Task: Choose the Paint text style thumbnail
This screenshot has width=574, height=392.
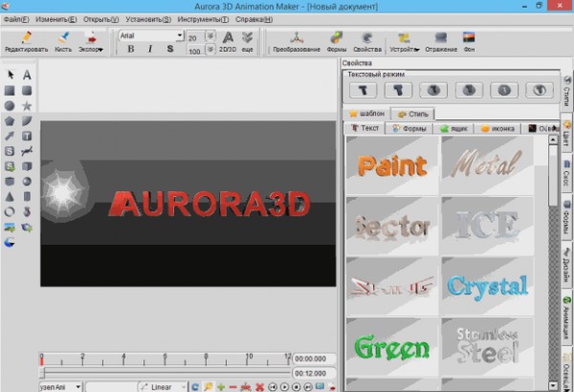Action: coord(392,165)
